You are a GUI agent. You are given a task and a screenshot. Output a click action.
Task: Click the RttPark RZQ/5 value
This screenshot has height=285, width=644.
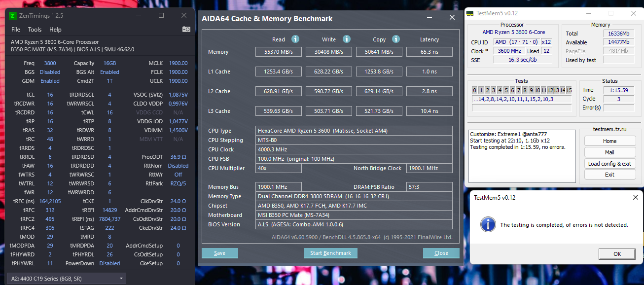[178, 183]
